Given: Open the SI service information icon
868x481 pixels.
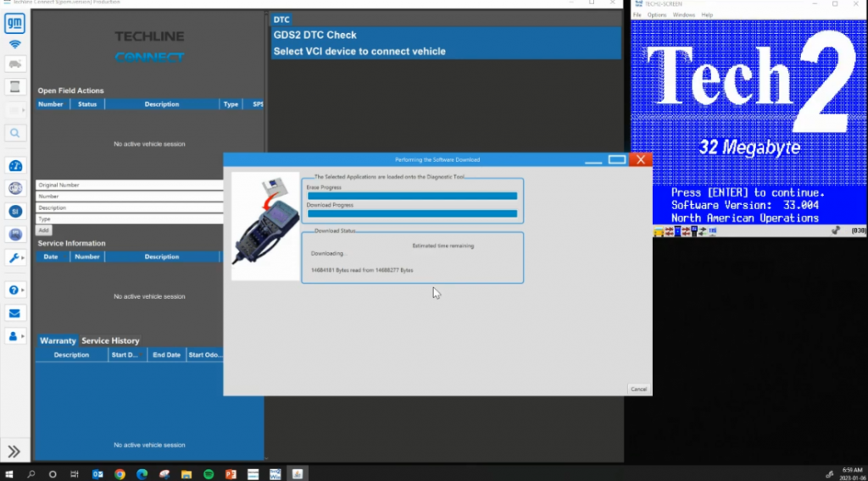Looking at the screenshot, I should pyautogui.click(x=15, y=212).
